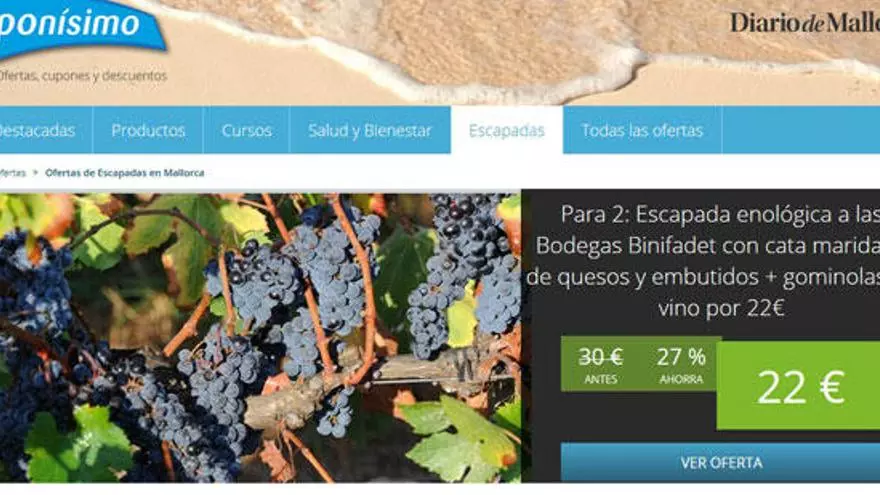880x495 pixels.
Task: Open the Diario de Mallorca logo link
Action: pos(804,23)
